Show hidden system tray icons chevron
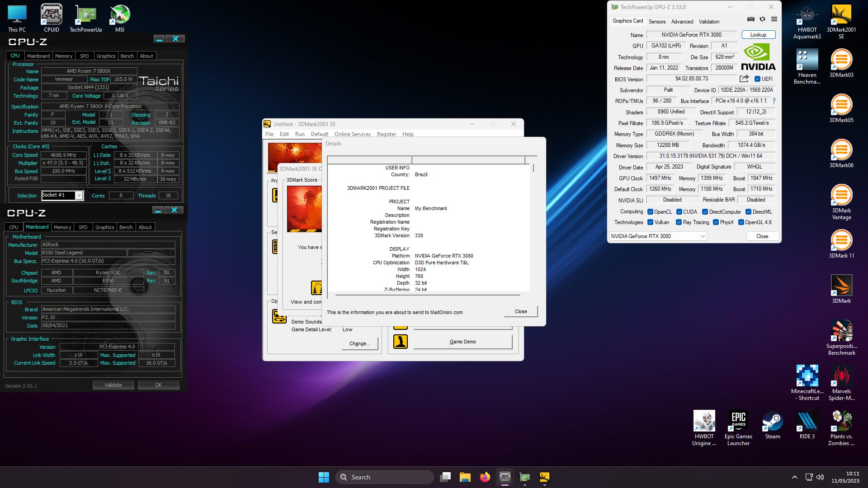Viewport: 868px width, 488px height. tap(794, 477)
